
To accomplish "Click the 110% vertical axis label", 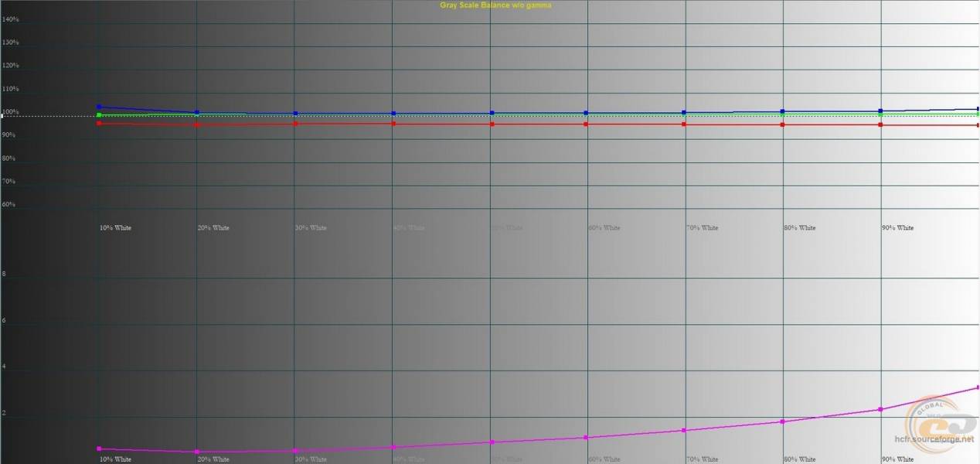I will [x=12, y=90].
